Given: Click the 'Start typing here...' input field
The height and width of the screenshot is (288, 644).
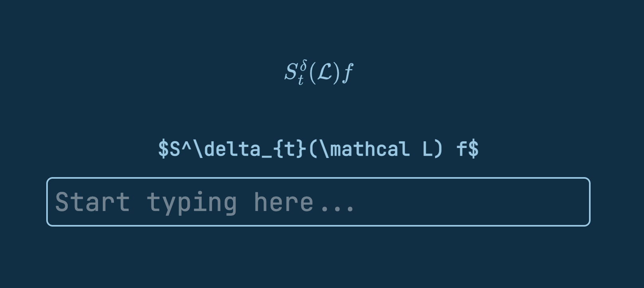Looking at the screenshot, I should coord(319,201).
